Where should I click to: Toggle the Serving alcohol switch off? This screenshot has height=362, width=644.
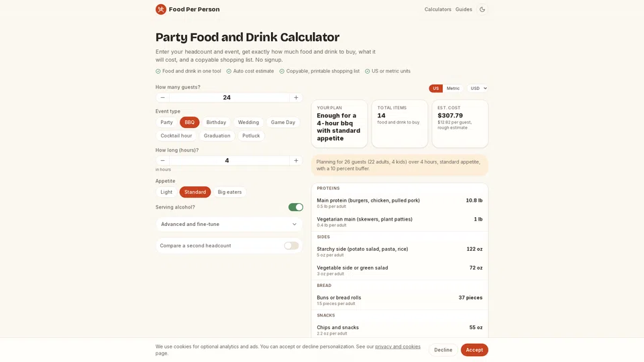tap(295, 207)
